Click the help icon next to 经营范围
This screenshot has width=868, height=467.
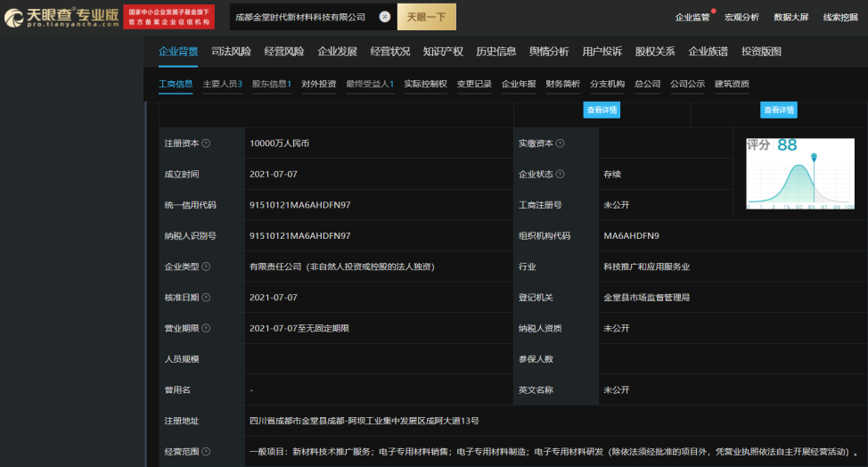tap(206, 452)
